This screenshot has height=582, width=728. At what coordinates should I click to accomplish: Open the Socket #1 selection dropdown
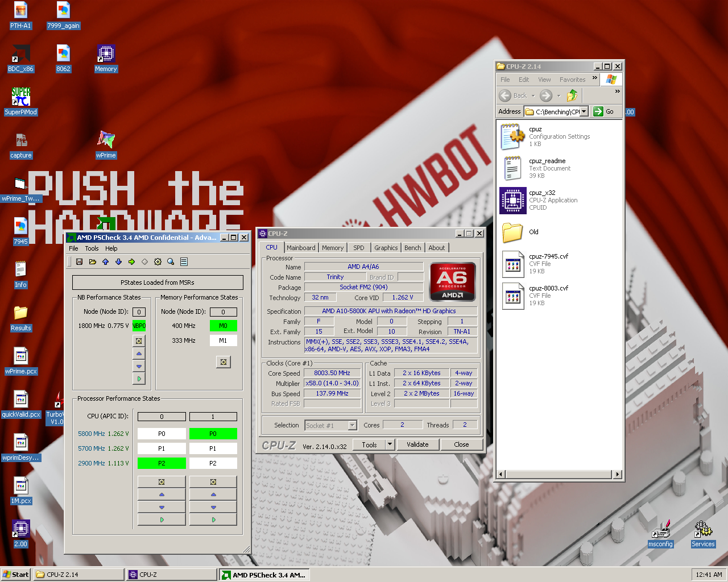pos(352,425)
